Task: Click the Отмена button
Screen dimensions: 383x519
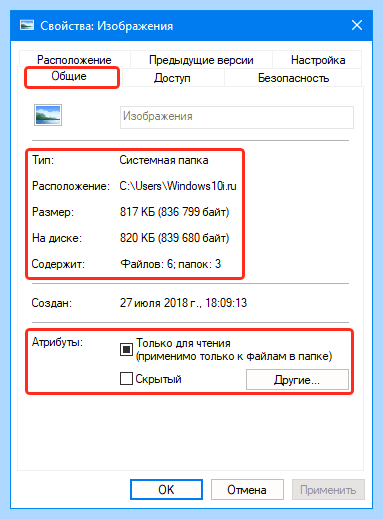Action: click(247, 490)
